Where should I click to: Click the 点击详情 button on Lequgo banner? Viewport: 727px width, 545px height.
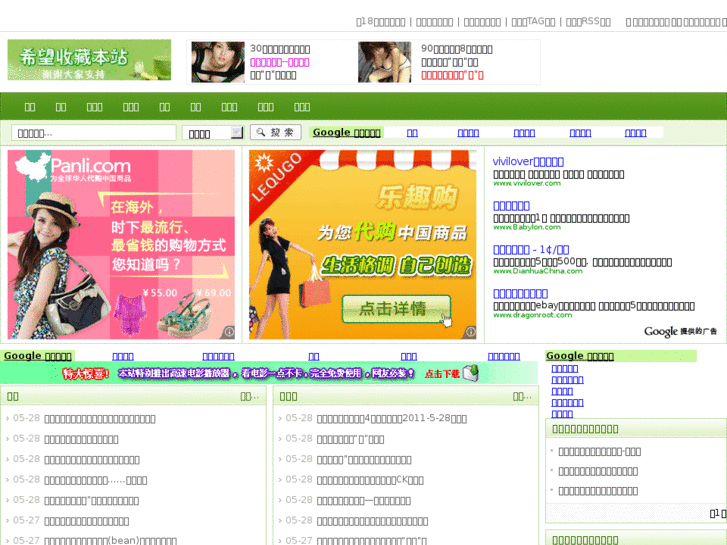pyautogui.click(x=396, y=308)
